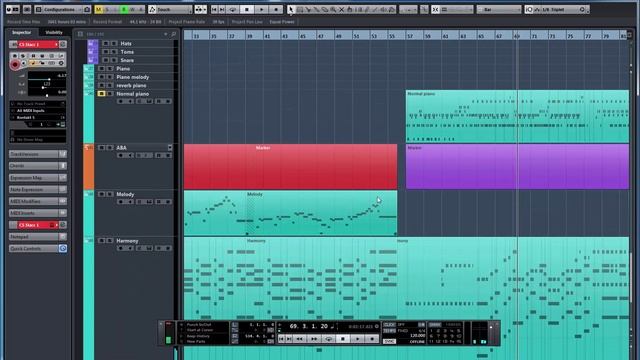Select the Hats track
The image size is (640, 360).
click(126, 43)
